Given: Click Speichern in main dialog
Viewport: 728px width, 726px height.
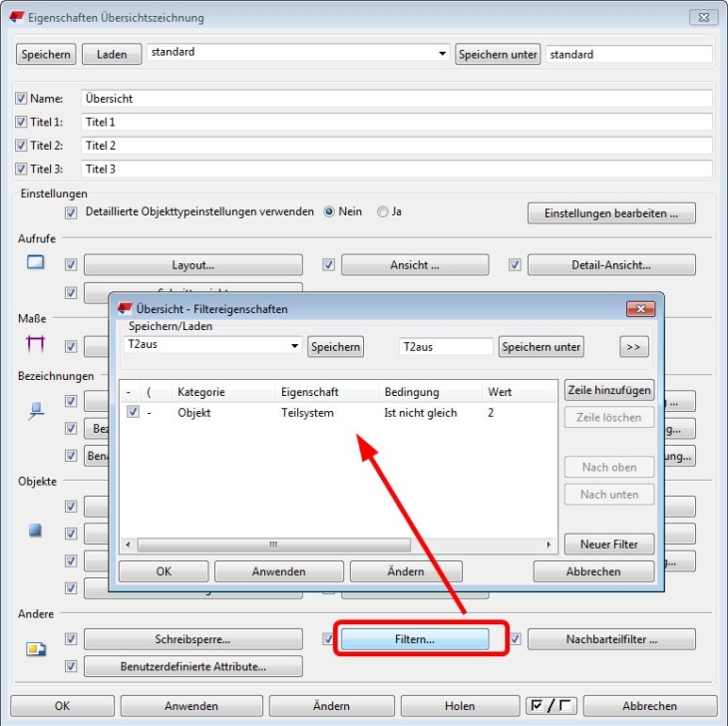Looking at the screenshot, I should (x=46, y=54).
